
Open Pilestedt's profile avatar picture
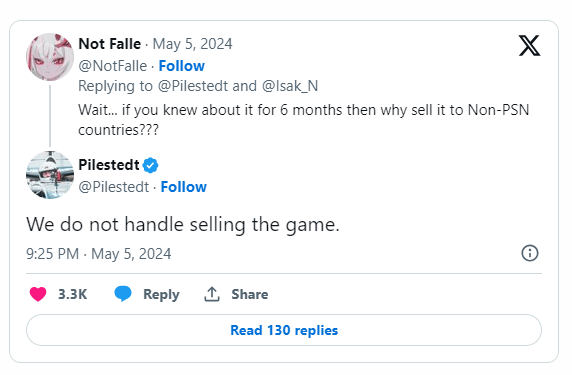(50, 175)
